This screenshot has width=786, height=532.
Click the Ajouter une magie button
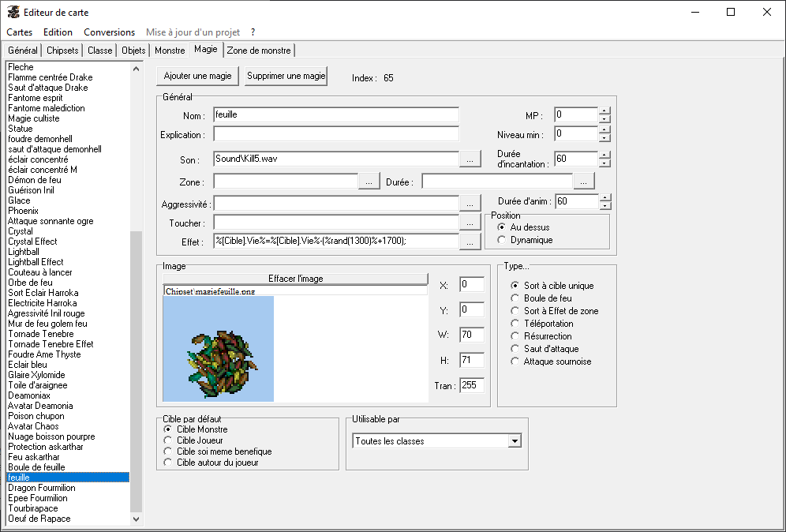coord(197,77)
